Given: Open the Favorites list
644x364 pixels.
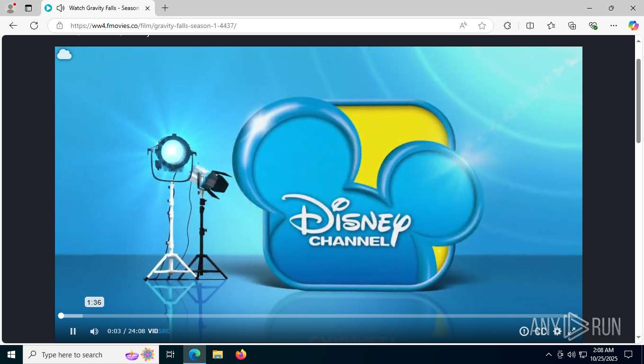Looking at the screenshot, I should [551, 26].
